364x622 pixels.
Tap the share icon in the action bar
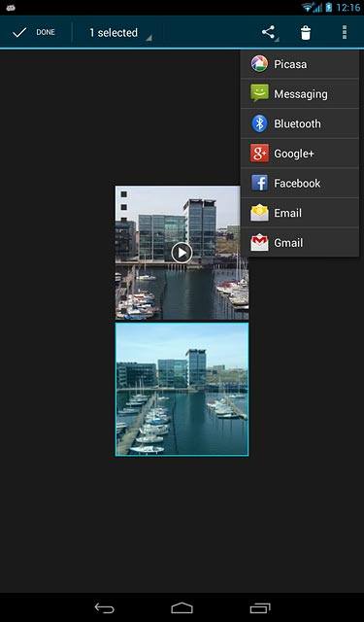point(269,32)
